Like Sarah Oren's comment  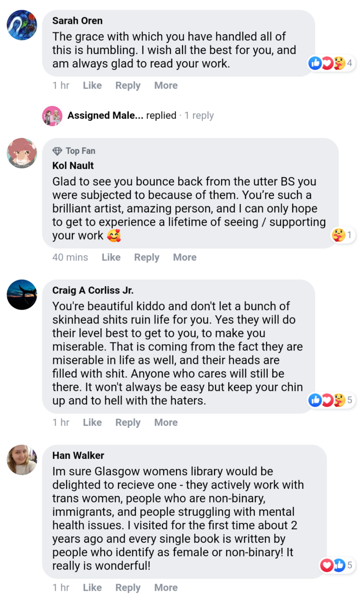pos(92,85)
